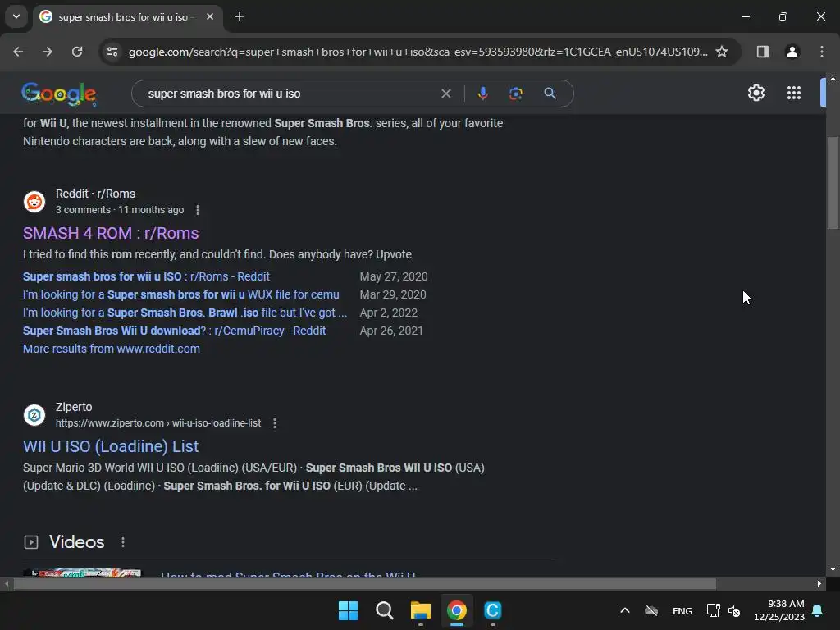Screen dimensions: 840x630
Task: Click May 27, 2020 date text
Action: [x=394, y=276]
